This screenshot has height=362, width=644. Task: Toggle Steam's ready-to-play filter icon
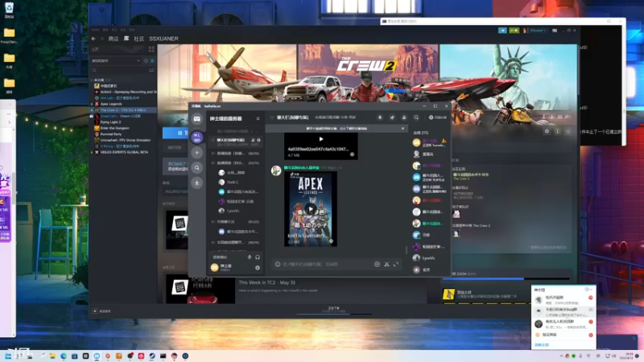(x=152, y=61)
